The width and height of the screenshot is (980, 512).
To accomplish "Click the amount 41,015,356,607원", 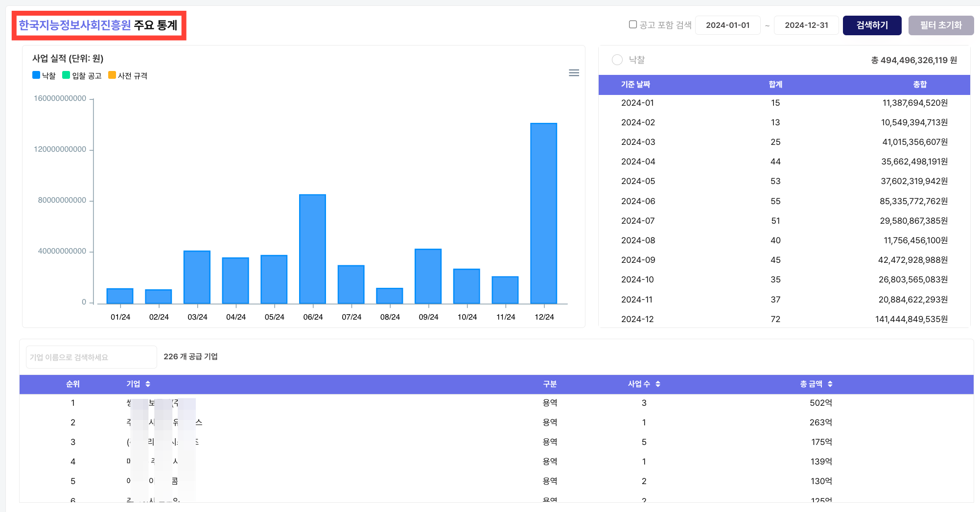I will [x=915, y=142].
